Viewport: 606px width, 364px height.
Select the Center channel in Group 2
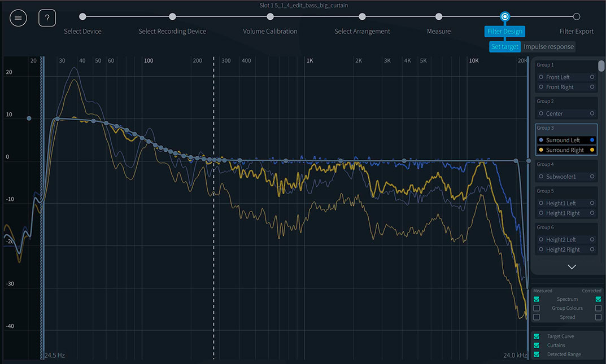(x=554, y=113)
